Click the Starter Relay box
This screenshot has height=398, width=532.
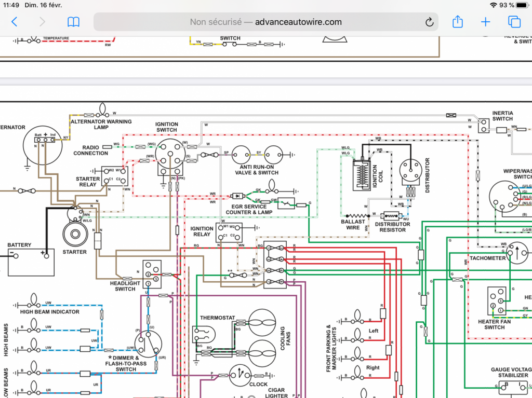[115, 176]
